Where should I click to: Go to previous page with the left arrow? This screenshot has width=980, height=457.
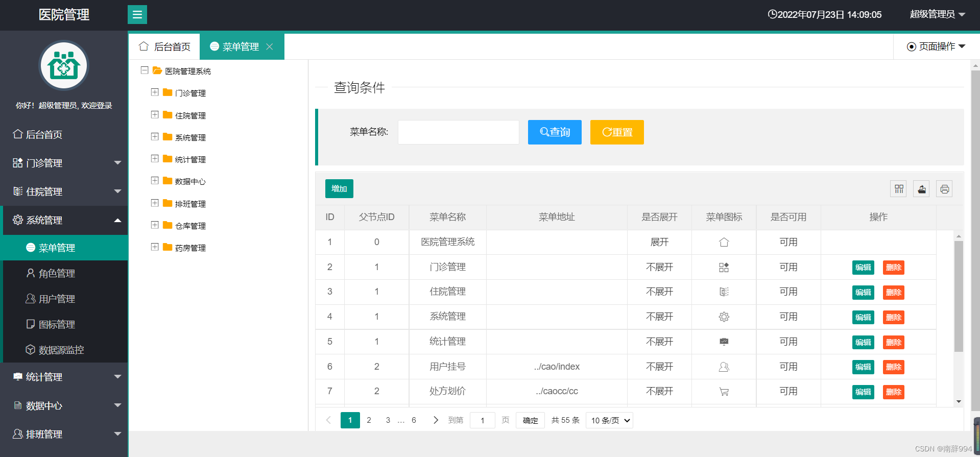(x=328, y=420)
